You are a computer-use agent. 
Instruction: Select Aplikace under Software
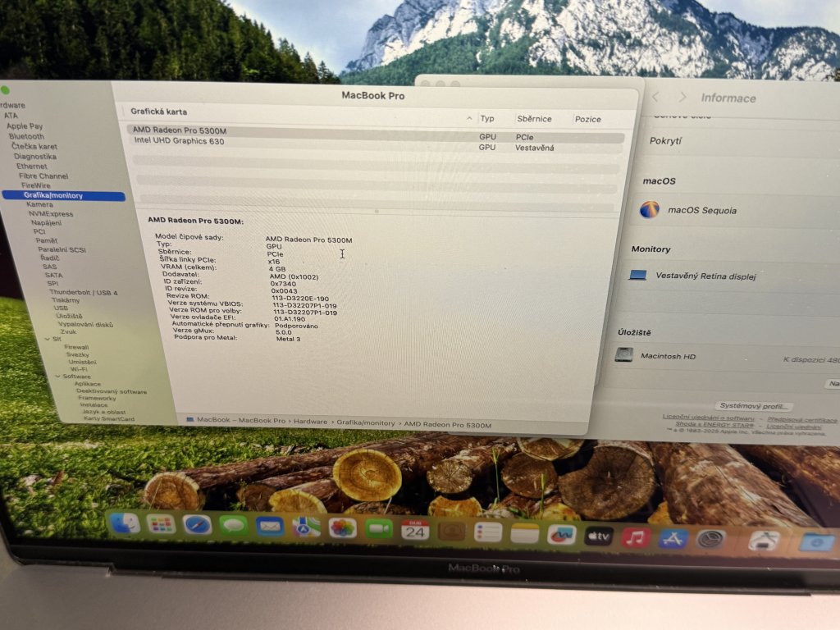click(x=88, y=384)
